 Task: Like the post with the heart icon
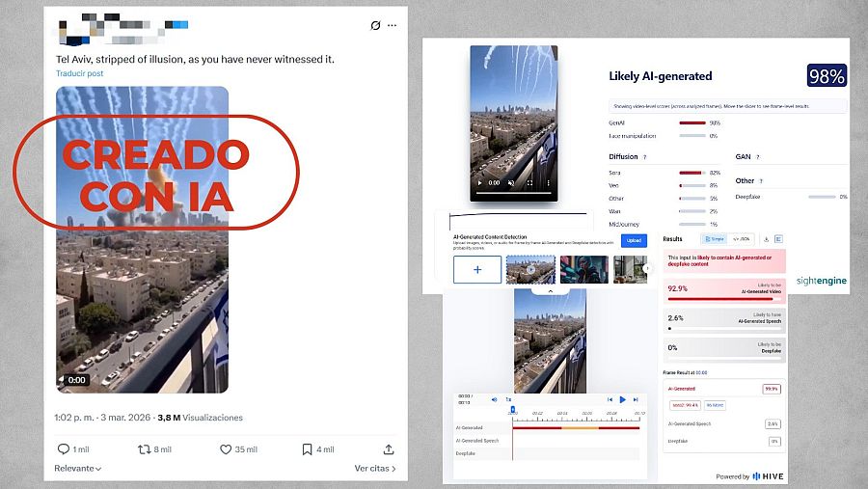click(x=226, y=449)
